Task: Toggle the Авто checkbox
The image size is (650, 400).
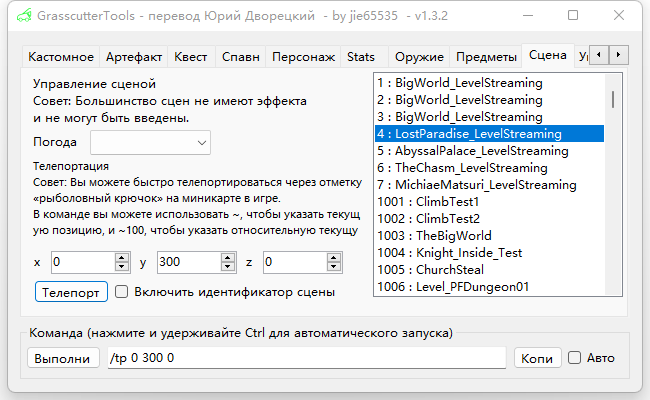Action: point(575,357)
